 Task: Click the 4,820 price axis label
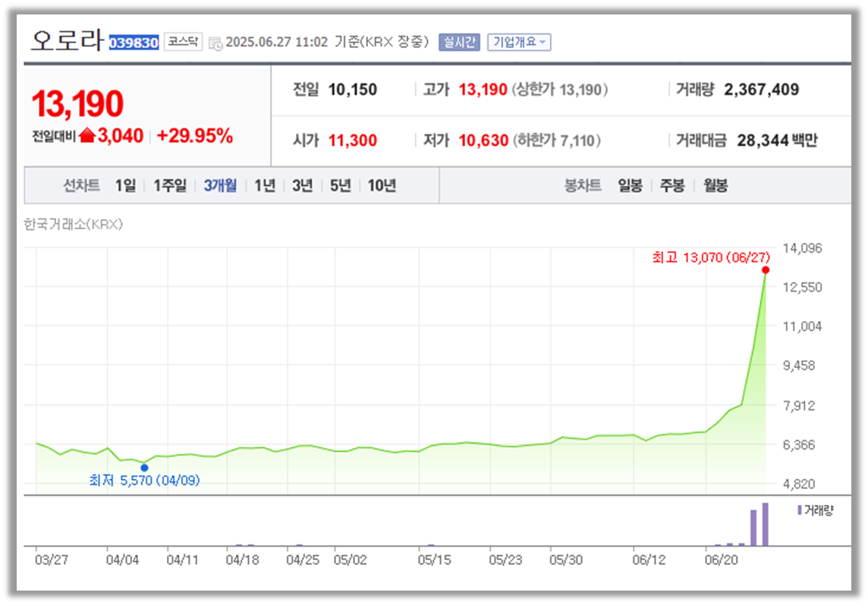(x=799, y=484)
